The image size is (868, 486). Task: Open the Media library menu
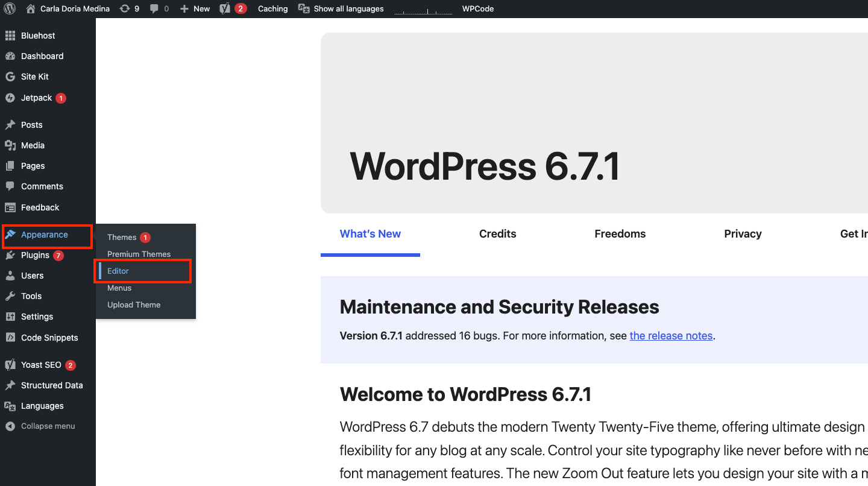[48, 145]
